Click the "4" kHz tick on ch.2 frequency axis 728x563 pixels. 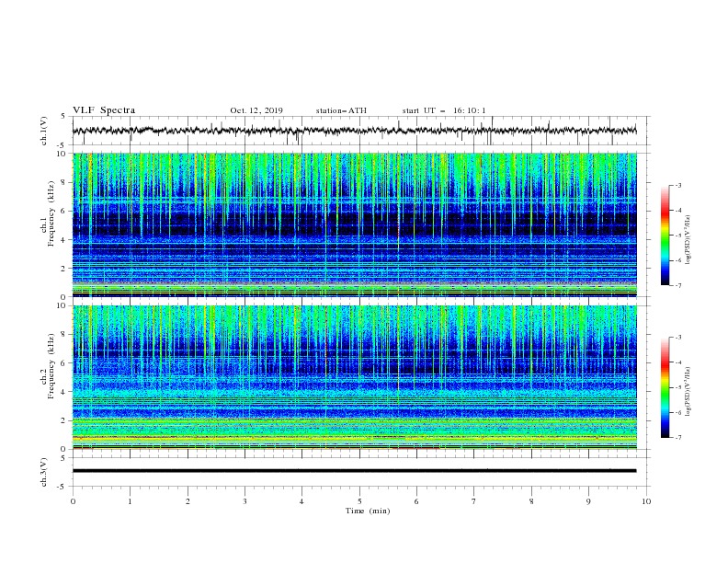(64, 392)
